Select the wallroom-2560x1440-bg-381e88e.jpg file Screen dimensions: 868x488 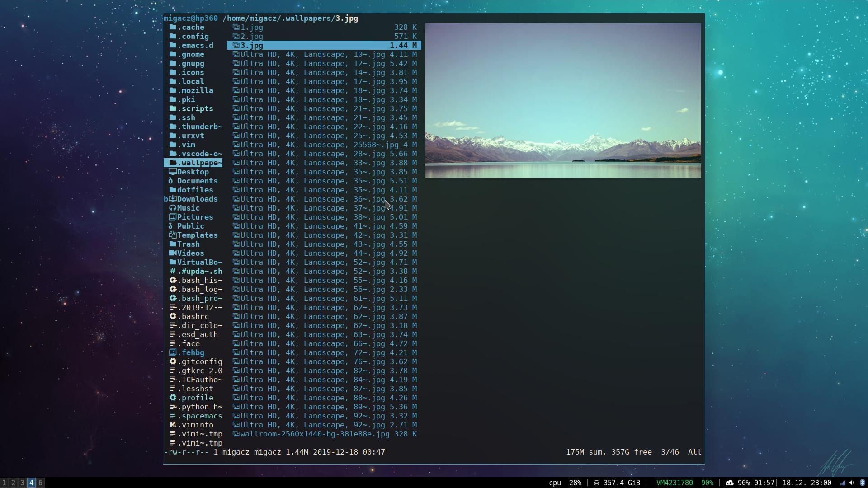(315, 434)
